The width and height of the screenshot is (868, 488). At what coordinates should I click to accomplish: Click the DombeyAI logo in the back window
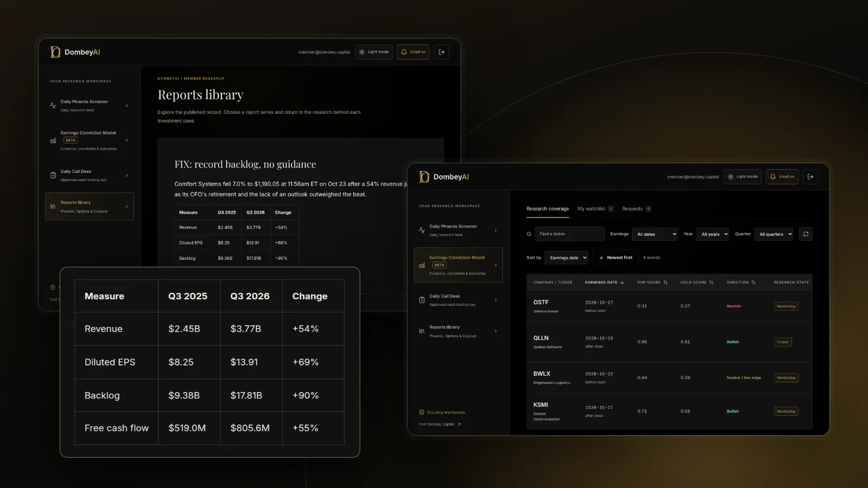(x=75, y=52)
